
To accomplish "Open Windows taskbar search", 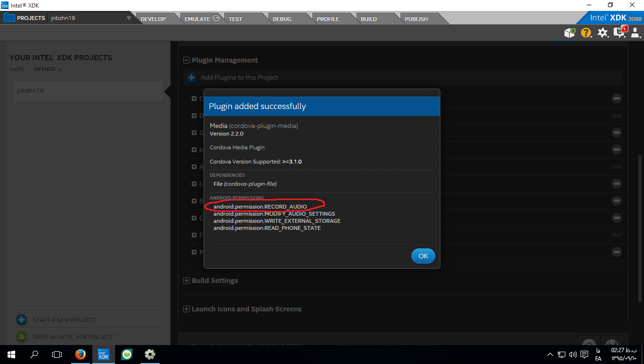I will coord(34,354).
